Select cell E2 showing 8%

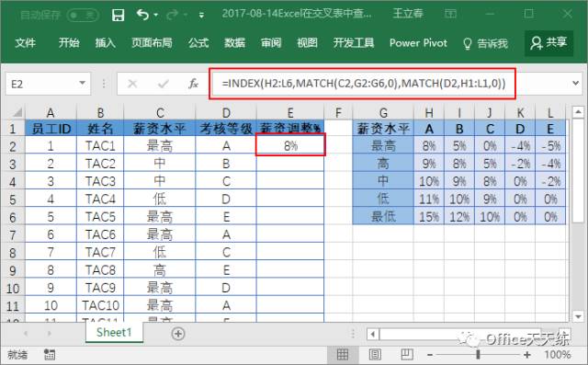pos(290,145)
